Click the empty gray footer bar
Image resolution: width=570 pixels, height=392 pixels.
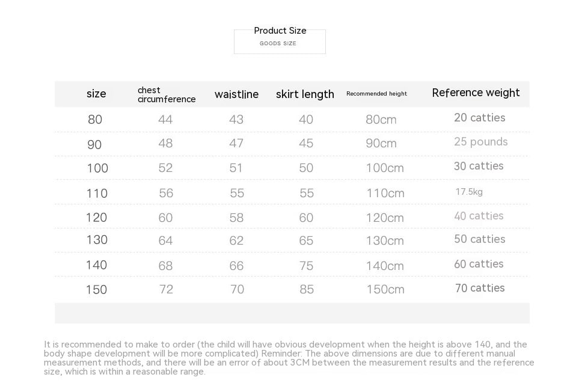click(x=292, y=313)
